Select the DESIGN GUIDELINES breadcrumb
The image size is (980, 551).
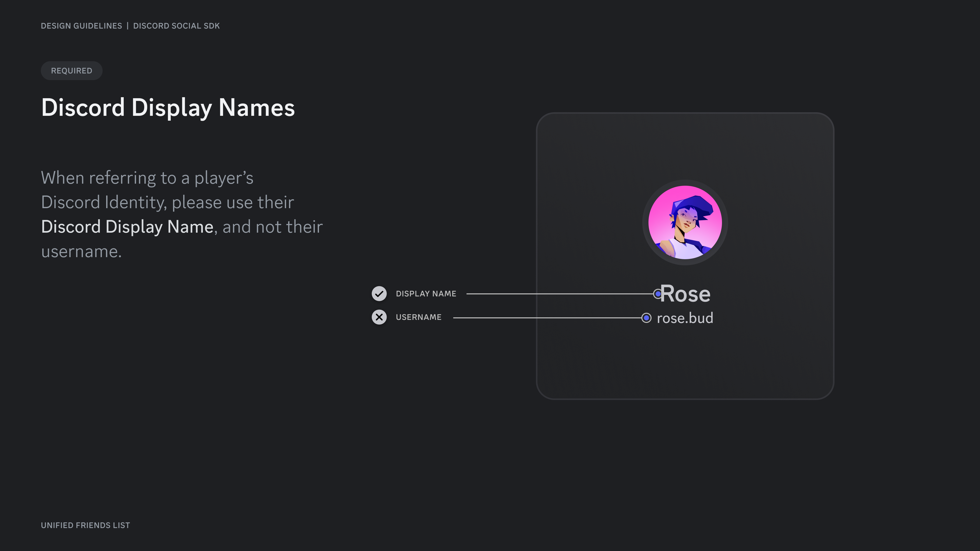81,26
